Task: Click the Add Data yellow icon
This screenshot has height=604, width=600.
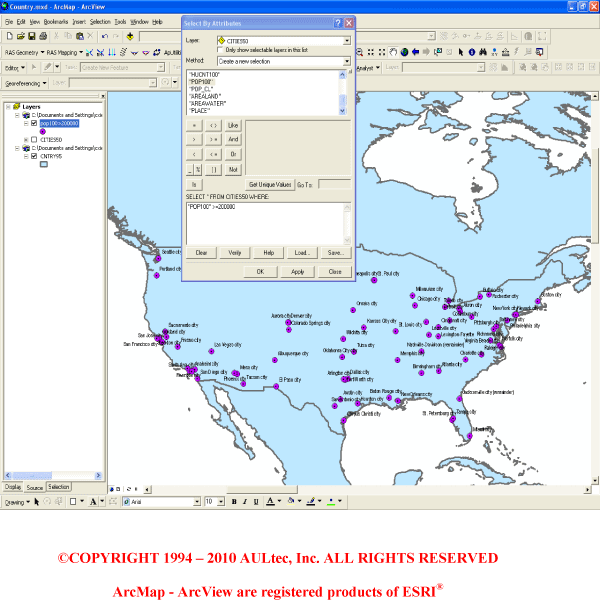Action: (x=130, y=36)
